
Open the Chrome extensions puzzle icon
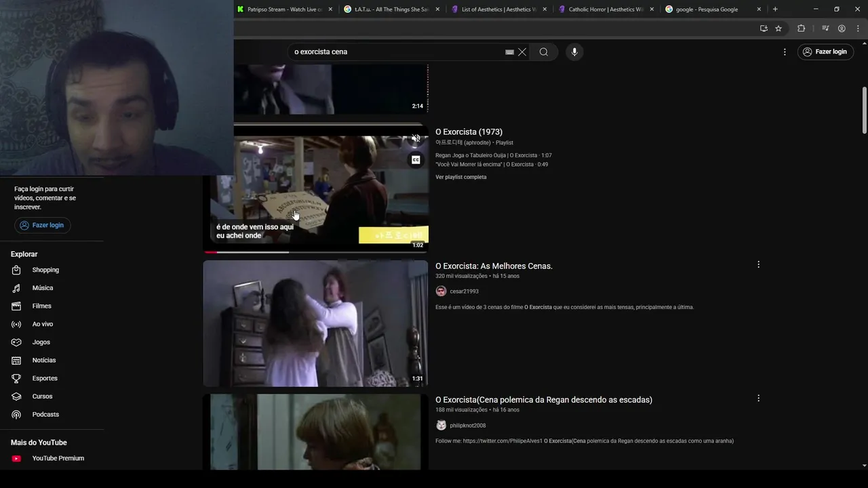coord(801,28)
